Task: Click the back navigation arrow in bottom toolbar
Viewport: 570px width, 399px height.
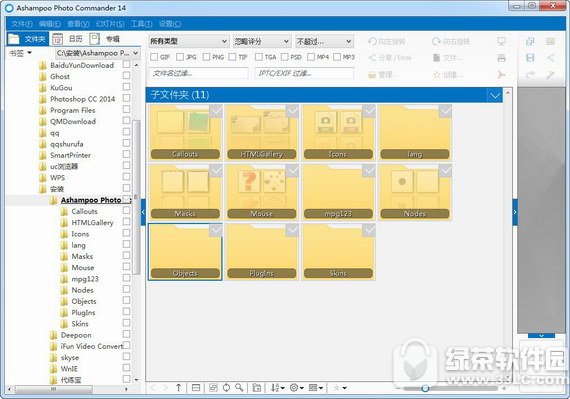Action: [x=153, y=388]
